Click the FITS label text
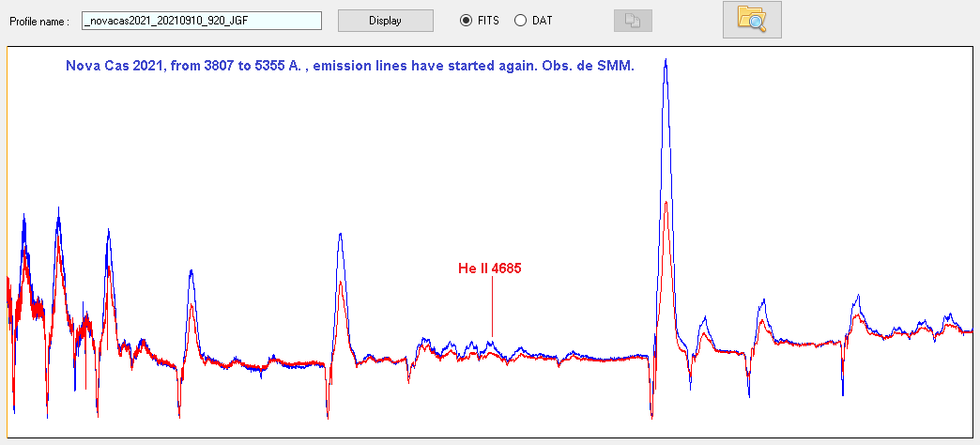 pyautogui.click(x=488, y=21)
